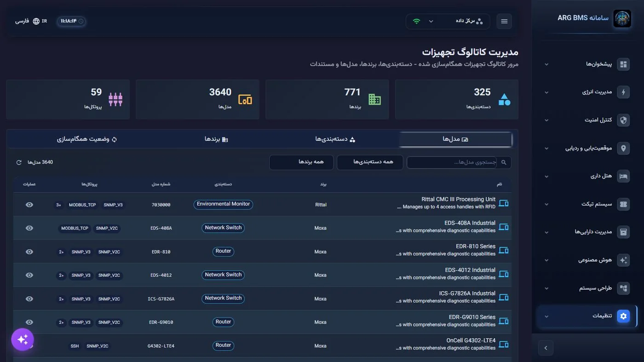Screen dimensions: 644x362
Task: Open the همه برندها filter dropdown
Action: click(302, 162)
